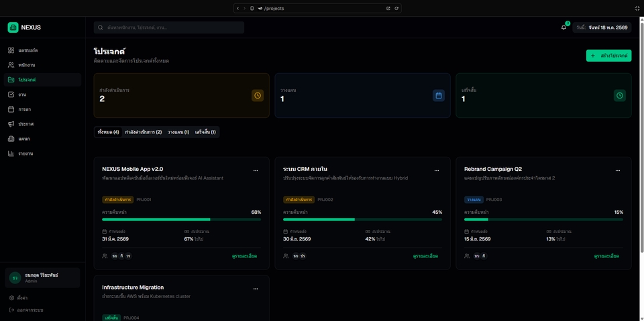Screen dimensions: 644x321
Task: Click the PRJ002 project code
Action: pyautogui.click(x=325, y=200)
